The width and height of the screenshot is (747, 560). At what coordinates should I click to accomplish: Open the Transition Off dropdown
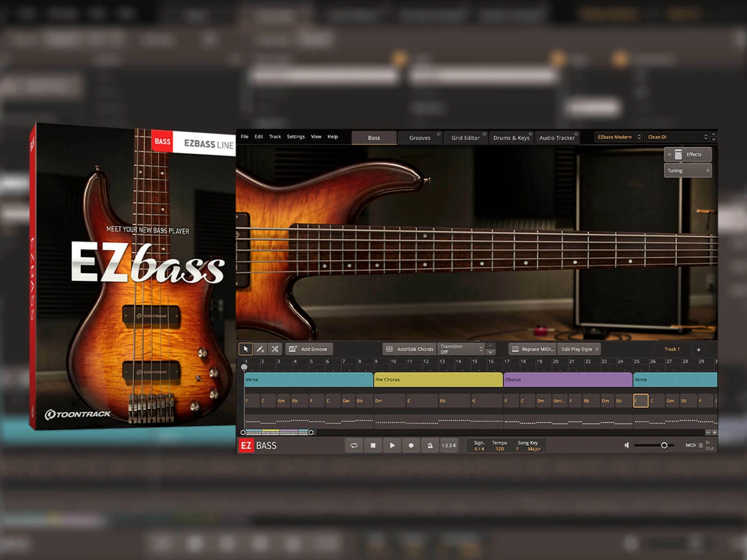click(461, 349)
